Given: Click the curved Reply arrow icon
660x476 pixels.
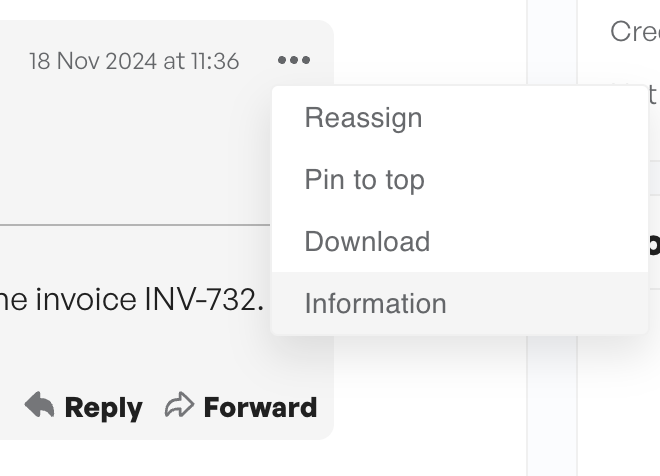Looking at the screenshot, I should pos(40,405).
